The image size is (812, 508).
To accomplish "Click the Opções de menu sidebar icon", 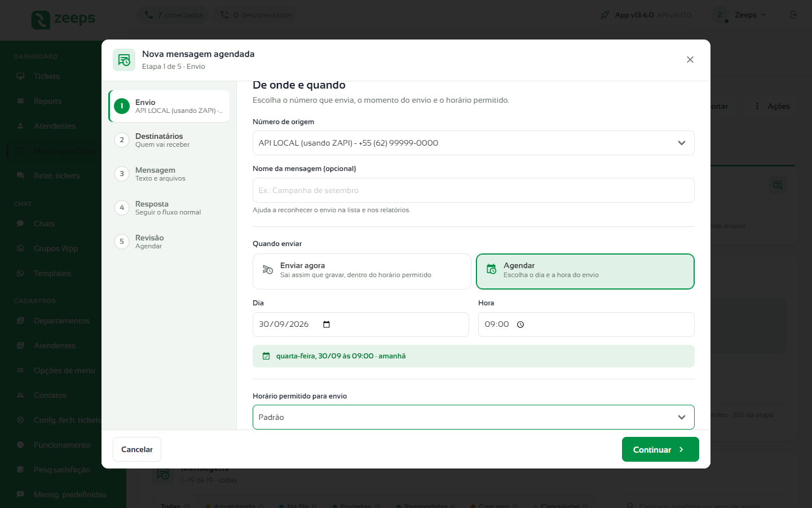I will coord(20,370).
